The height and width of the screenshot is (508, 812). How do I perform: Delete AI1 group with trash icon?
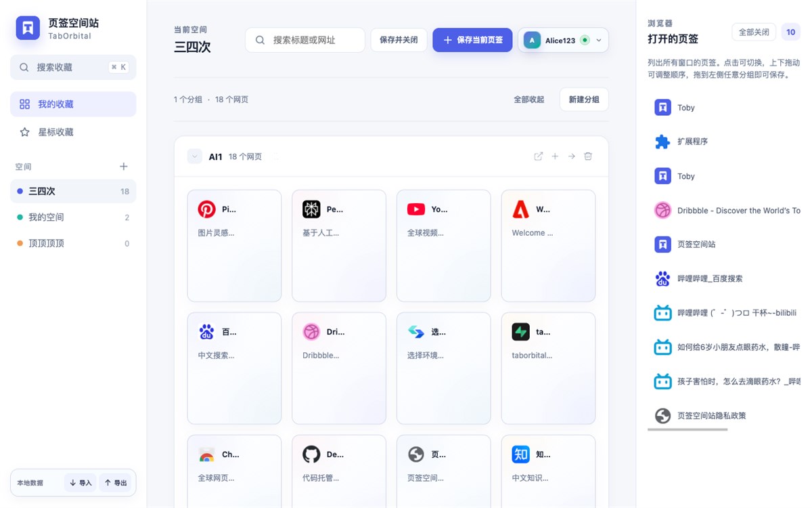588,156
